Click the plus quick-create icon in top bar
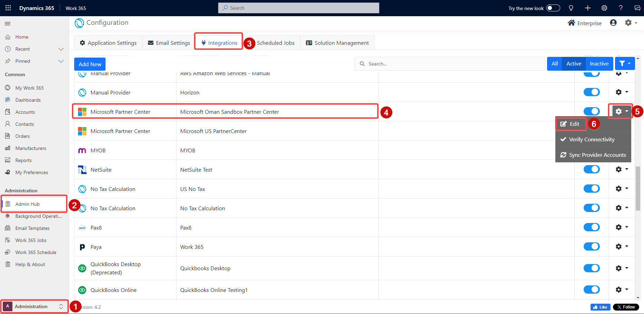The height and width of the screenshot is (314, 644). (588, 8)
